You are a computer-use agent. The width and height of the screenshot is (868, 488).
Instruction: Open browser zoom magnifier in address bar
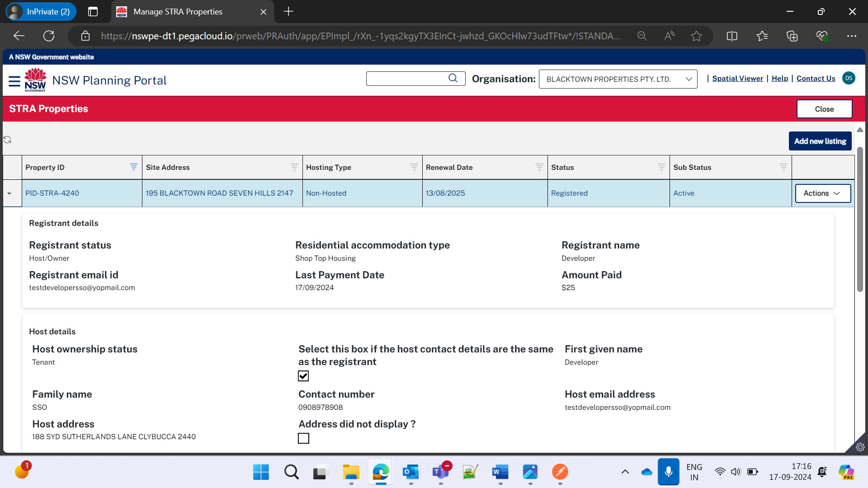pyautogui.click(x=642, y=36)
